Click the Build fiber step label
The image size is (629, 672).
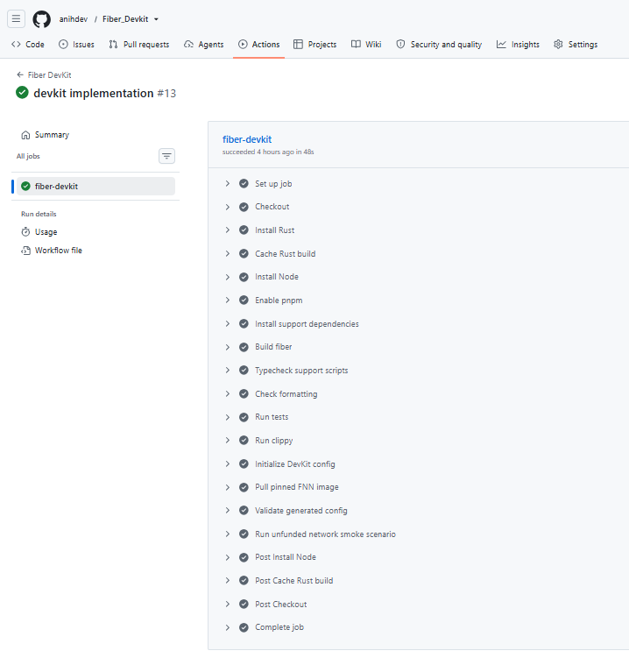pyautogui.click(x=273, y=347)
